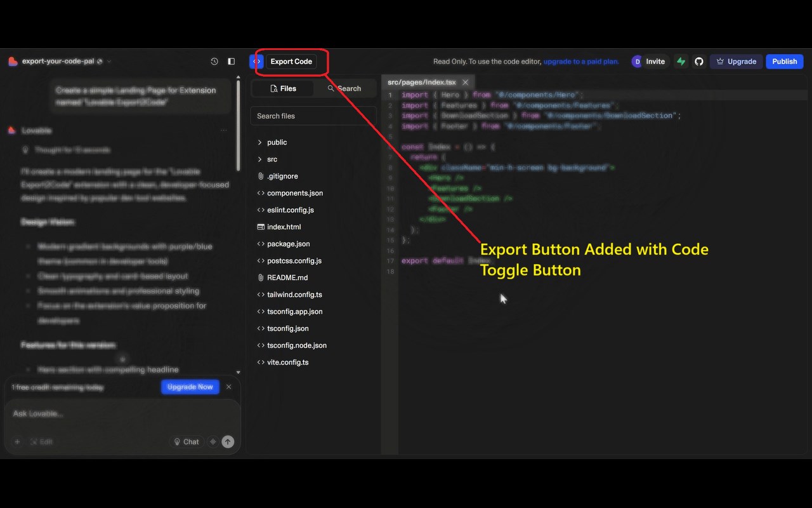Open the Supabase lightning bolt integration
Screen dimensions: 812x508
point(681,62)
